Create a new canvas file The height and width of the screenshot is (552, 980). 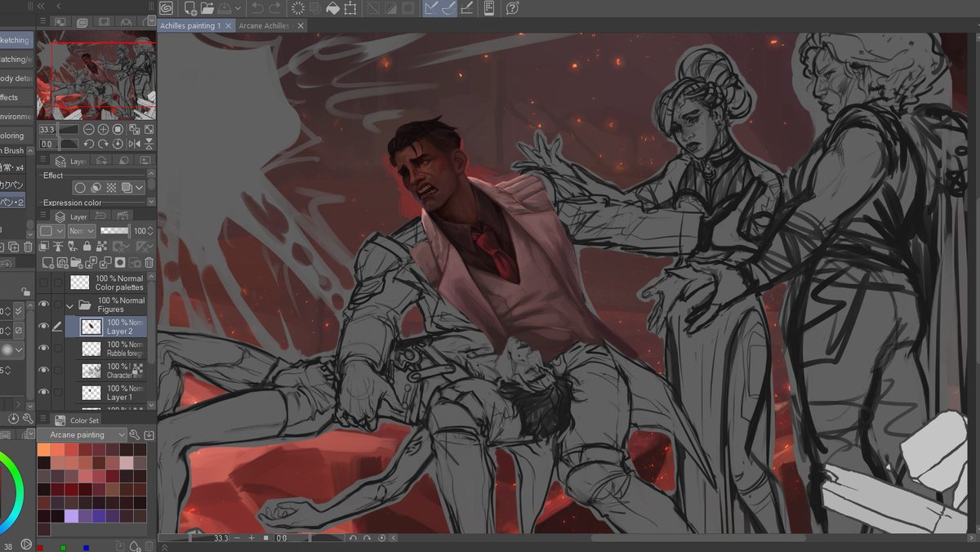pos(190,8)
